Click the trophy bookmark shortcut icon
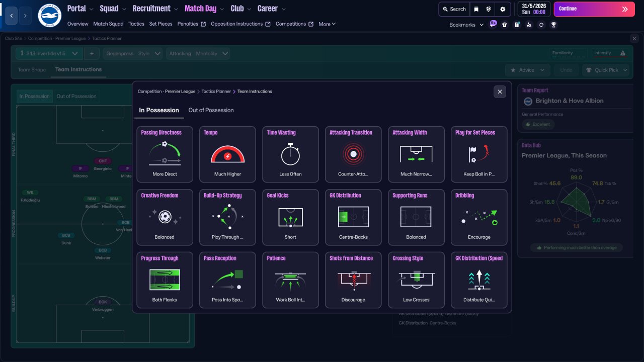The image size is (644, 362). pyautogui.click(x=553, y=25)
